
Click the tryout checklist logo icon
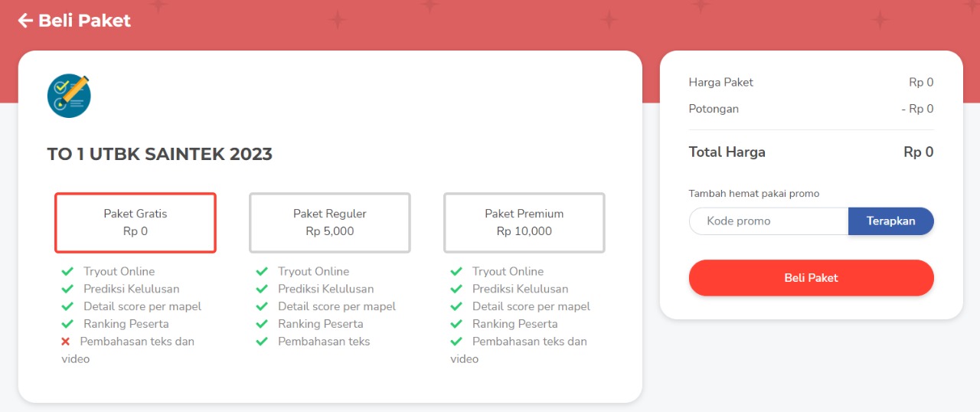tap(69, 96)
